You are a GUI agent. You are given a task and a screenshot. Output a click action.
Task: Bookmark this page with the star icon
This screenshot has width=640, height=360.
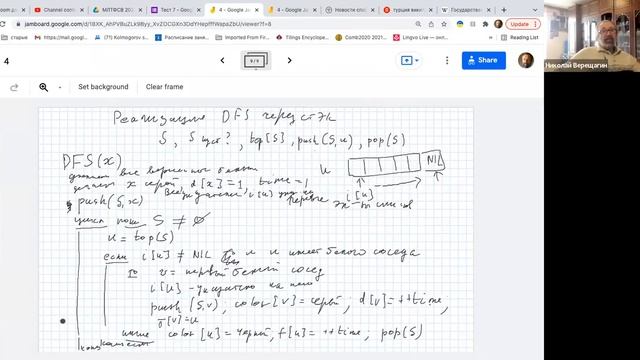tap(444, 24)
